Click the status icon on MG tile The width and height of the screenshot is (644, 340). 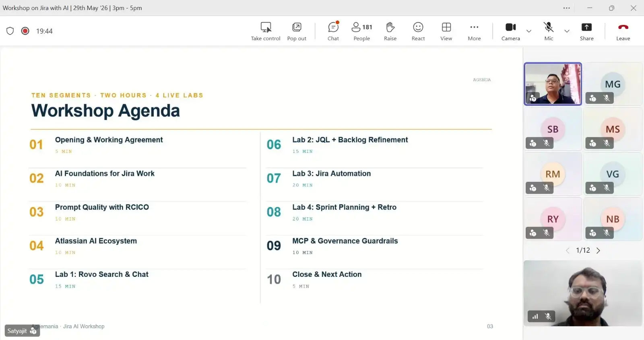593,98
